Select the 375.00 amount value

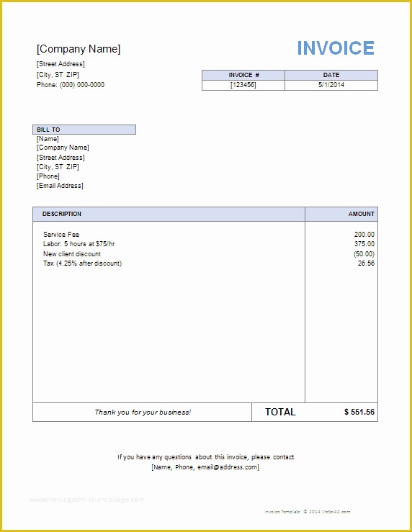[x=364, y=244]
